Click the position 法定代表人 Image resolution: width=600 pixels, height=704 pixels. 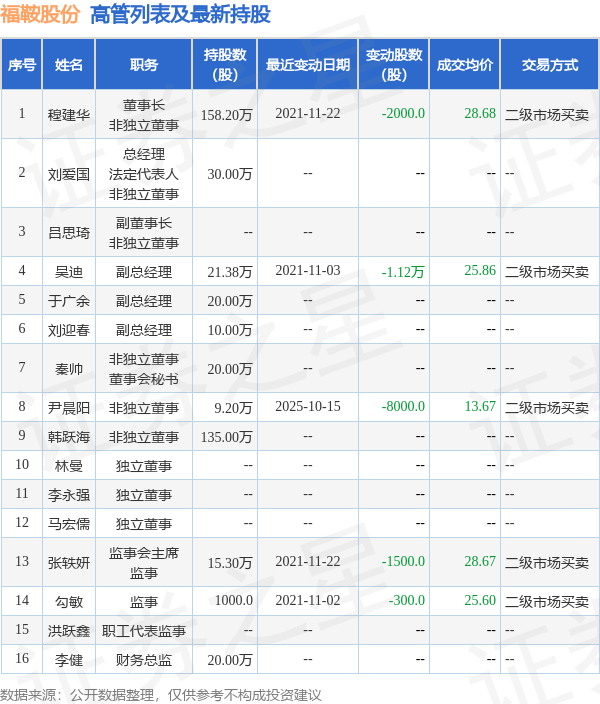pyautogui.click(x=144, y=174)
